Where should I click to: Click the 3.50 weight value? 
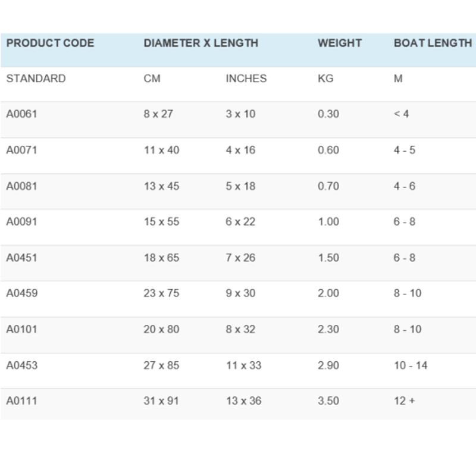328,401
